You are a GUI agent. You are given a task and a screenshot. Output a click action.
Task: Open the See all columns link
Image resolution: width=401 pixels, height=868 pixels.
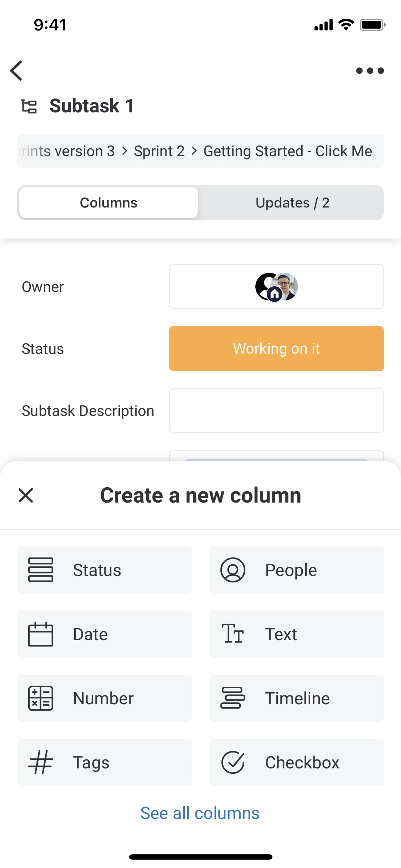click(200, 814)
